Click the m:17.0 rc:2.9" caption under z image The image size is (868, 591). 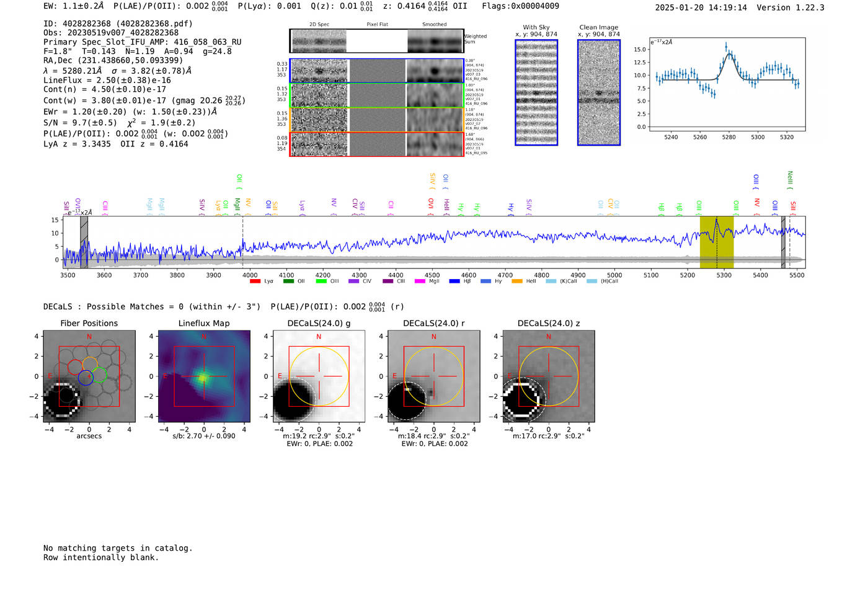548,436
